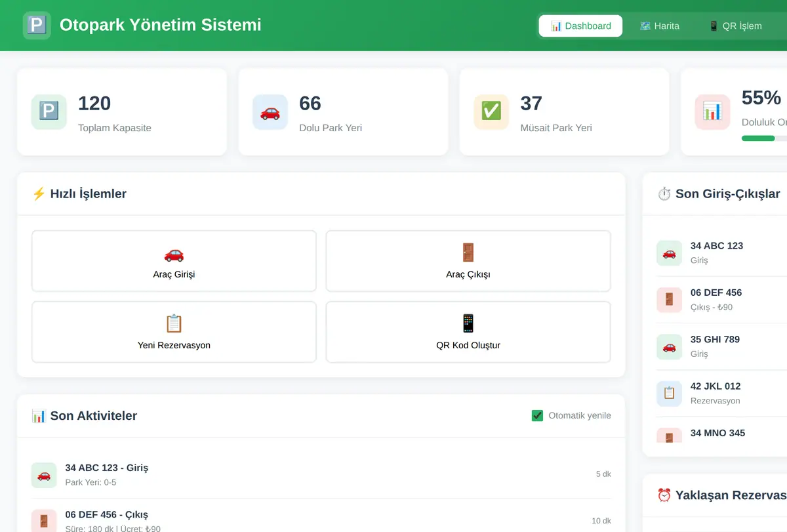Image resolution: width=787 pixels, height=532 pixels.
Task: Click the 10 dk timestamp
Action: point(601,521)
